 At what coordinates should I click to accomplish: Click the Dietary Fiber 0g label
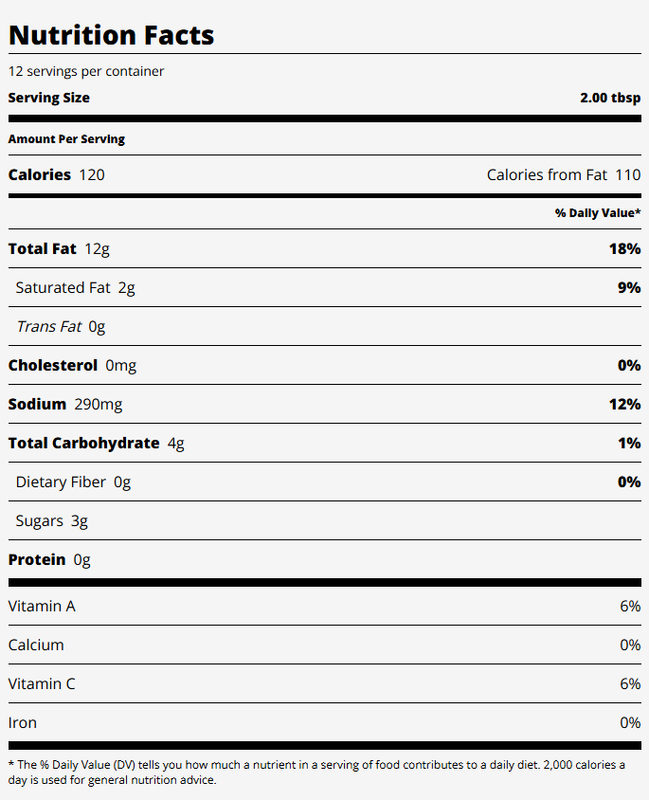click(73, 482)
